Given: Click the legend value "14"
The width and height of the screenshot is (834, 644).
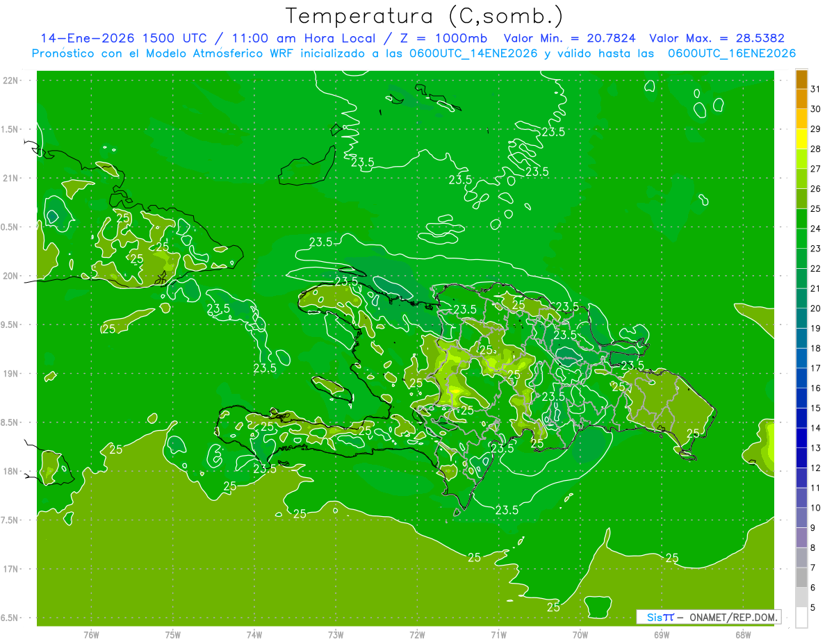Looking at the screenshot, I should 816,428.
